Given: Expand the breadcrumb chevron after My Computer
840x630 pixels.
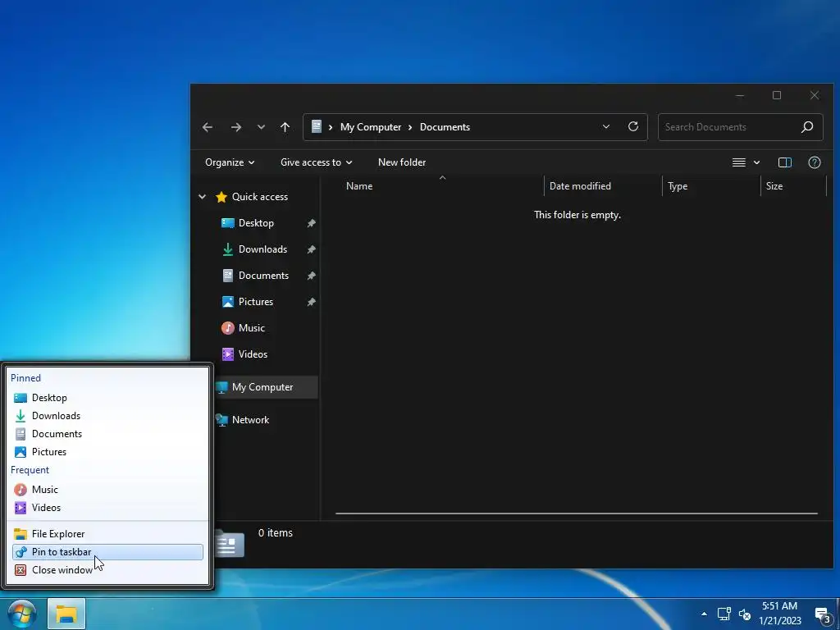Looking at the screenshot, I should pos(410,127).
